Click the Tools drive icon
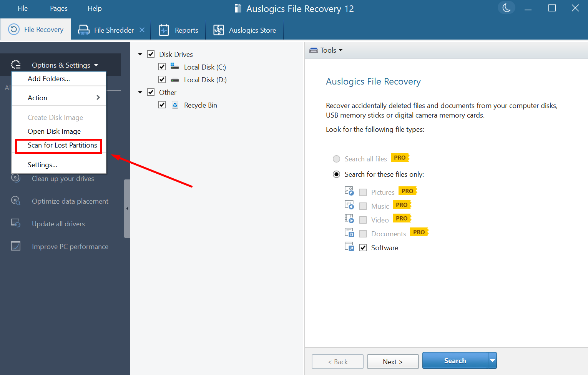Screen dimensions: 588x375 tap(314, 50)
